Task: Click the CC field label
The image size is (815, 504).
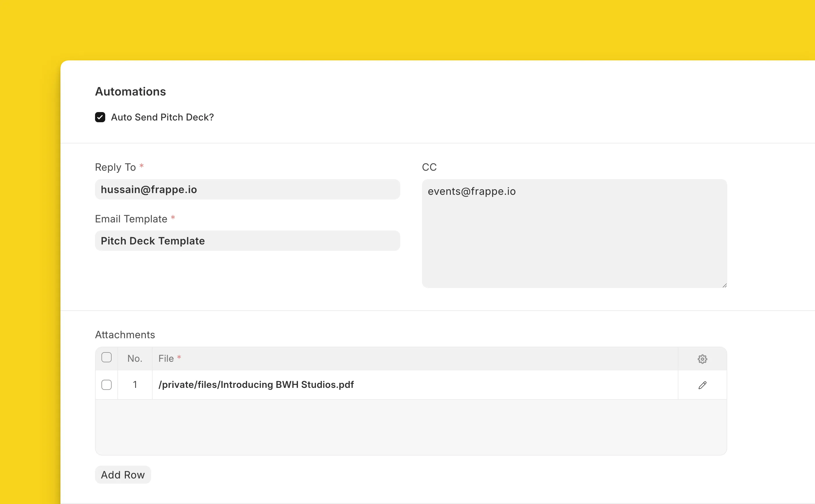Action: tap(429, 167)
